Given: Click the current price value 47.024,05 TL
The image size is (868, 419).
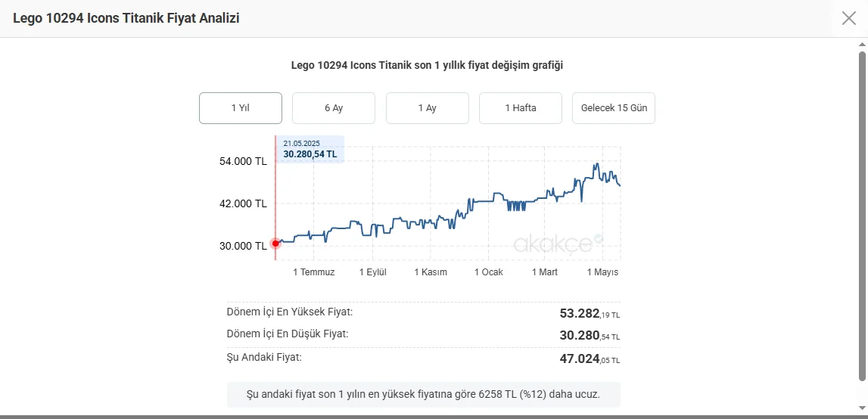Looking at the screenshot, I should (590, 359).
